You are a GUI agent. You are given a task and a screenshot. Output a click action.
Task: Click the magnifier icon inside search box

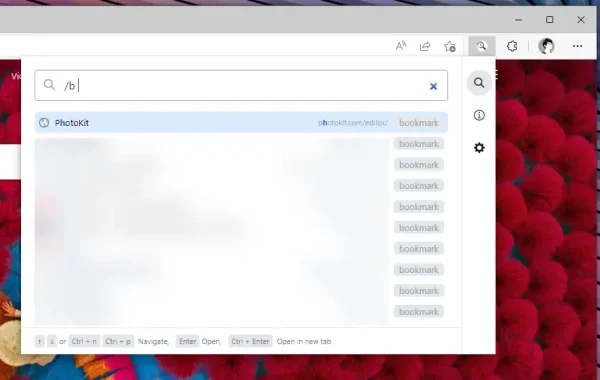tap(49, 85)
